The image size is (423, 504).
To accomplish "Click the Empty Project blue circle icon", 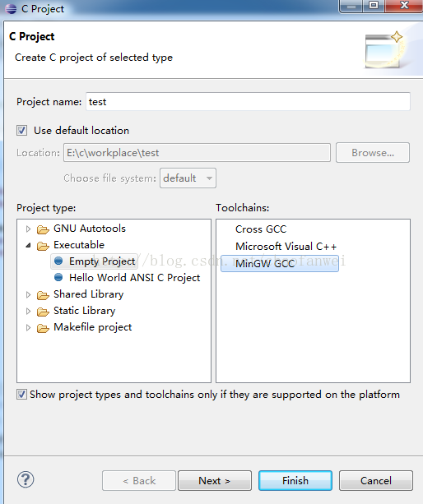I will point(58,261).
